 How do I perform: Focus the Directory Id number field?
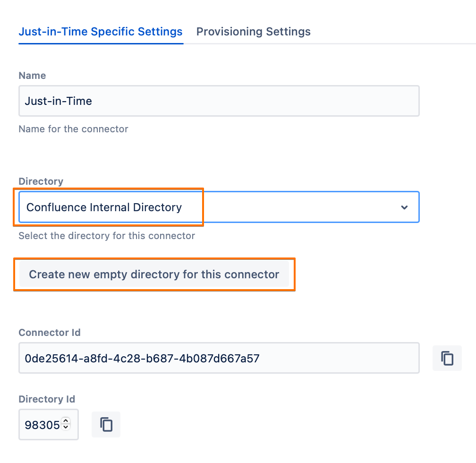(42, 425)
